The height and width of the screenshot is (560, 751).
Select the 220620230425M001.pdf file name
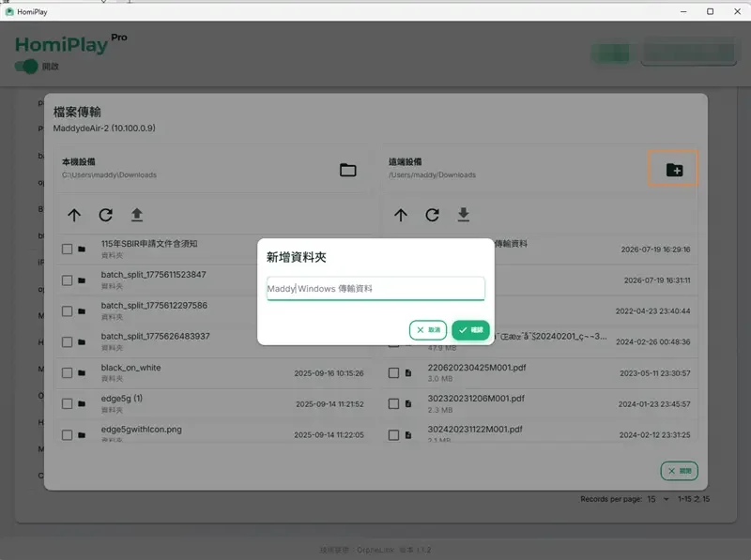pyautogui.click(x=477, y=368)
